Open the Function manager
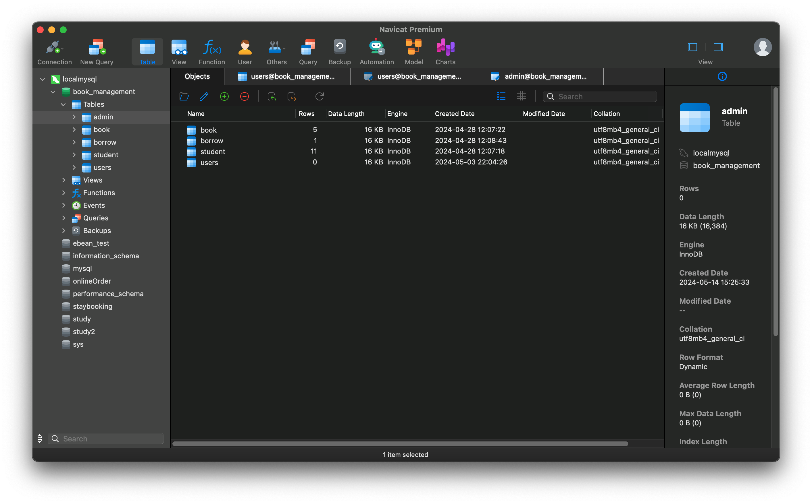The width and height of the screenshot is (812, 504). click(211, 51)
